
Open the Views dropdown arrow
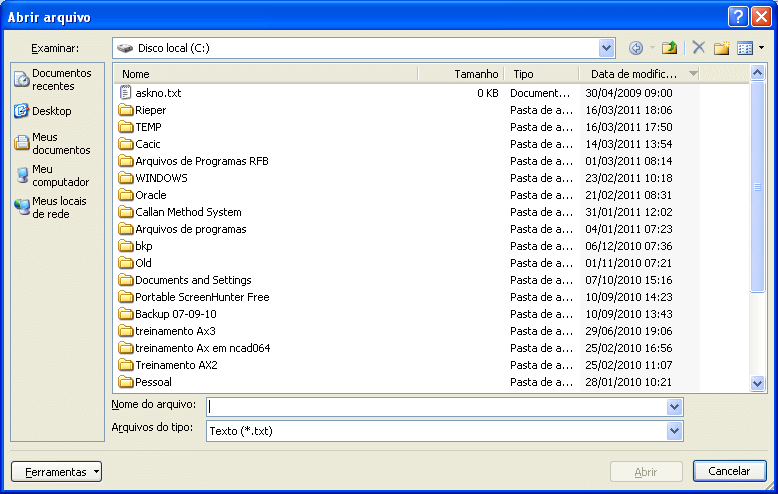pyautogui.click(x=761, y=48)
